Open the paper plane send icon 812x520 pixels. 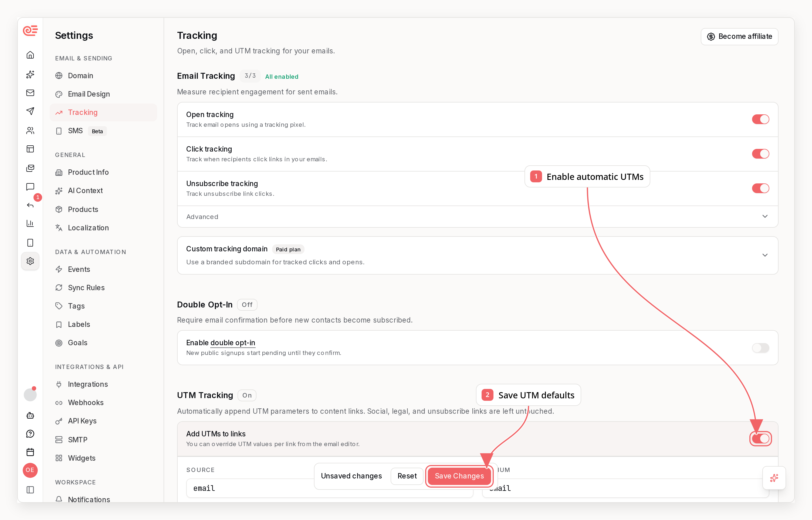[x=30, y=111]
